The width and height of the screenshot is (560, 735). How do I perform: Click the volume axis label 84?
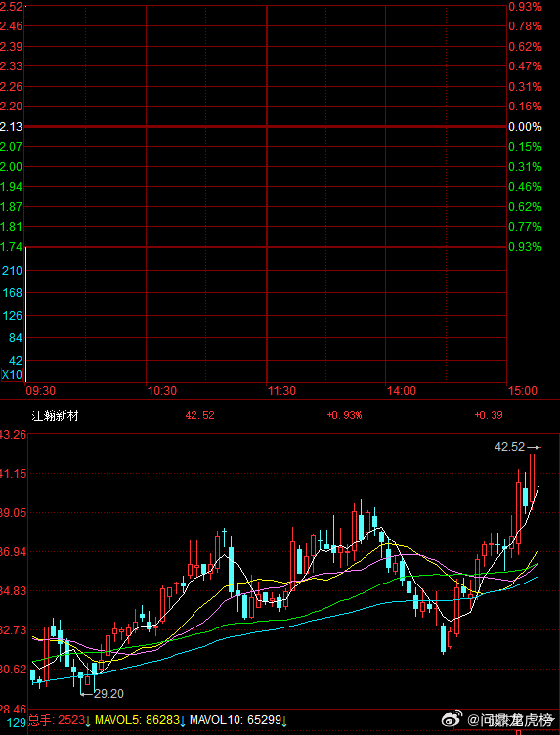16,338
